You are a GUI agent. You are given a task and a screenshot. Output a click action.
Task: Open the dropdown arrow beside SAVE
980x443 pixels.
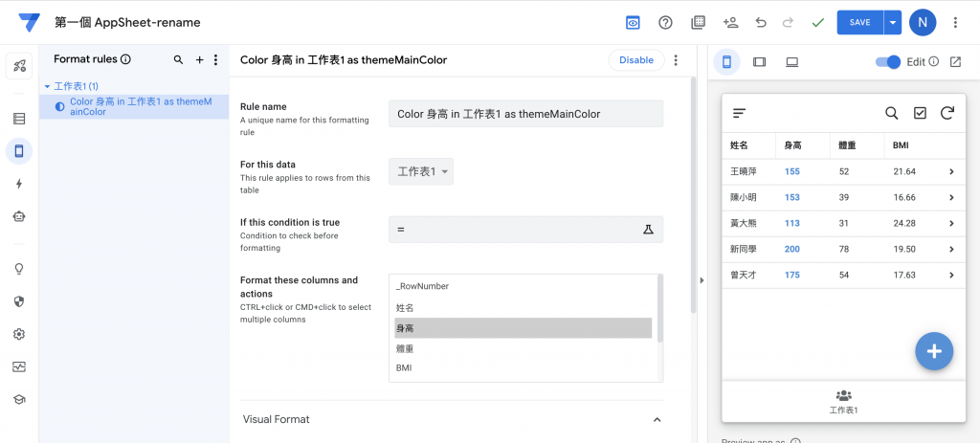click(893, 22)
